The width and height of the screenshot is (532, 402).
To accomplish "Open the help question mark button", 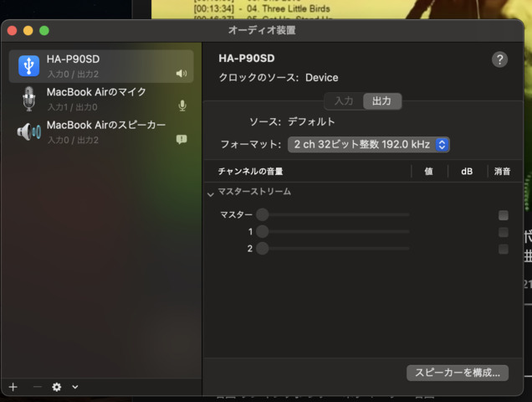I will [x=499, y=59].
